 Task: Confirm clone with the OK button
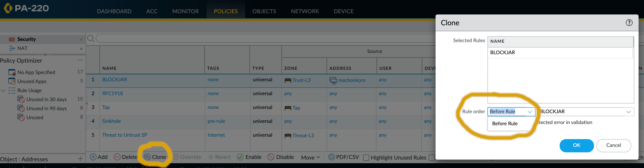point(577,145)
